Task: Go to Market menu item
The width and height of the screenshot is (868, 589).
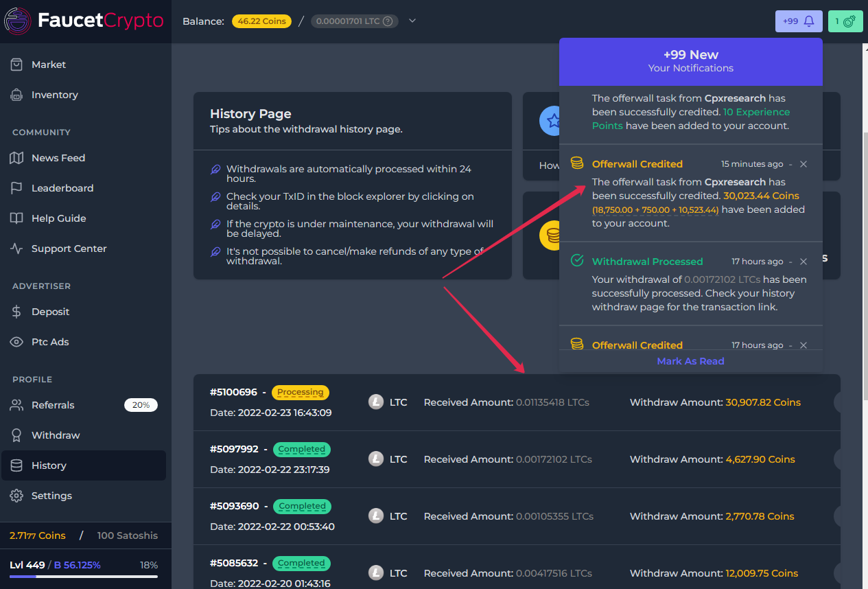Action: 84,65
